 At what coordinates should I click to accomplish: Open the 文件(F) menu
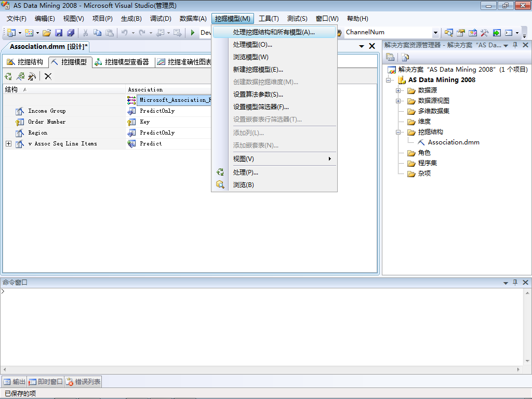point(16,19)
